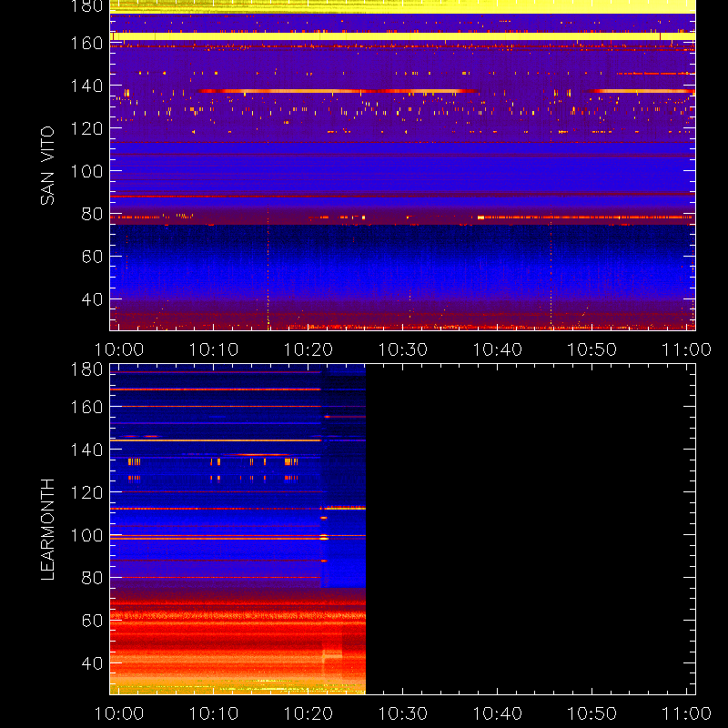This screenshot has width=728, height=728.
Task: Click San Vito plot's 10:10 time label
Action: coord(214,349)
